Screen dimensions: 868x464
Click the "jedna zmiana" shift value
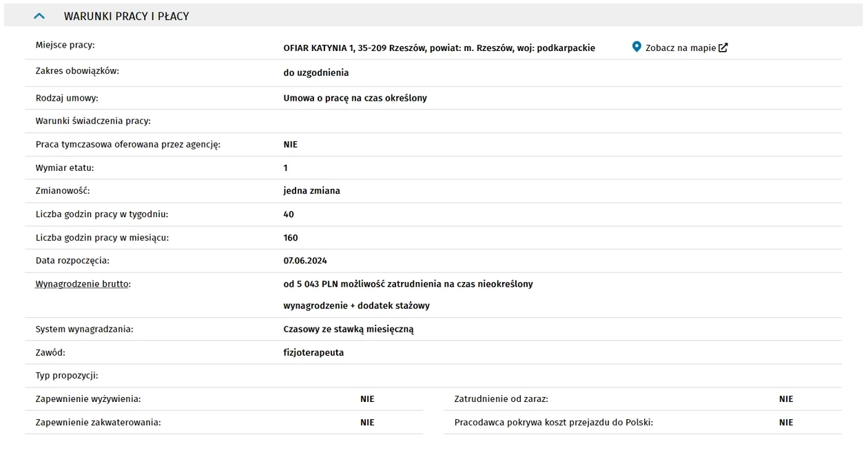pos(311,191)
